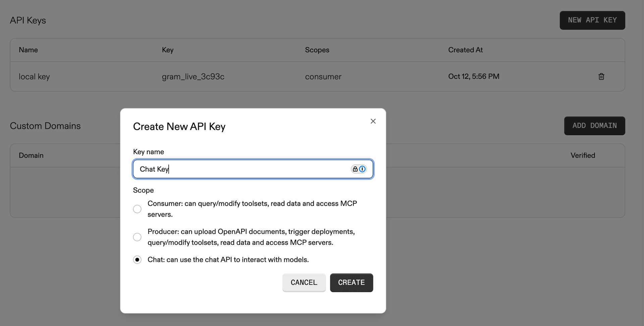Click the Created At column header
This screenshot has width=644, height=326.
click(x=466, y=50)
